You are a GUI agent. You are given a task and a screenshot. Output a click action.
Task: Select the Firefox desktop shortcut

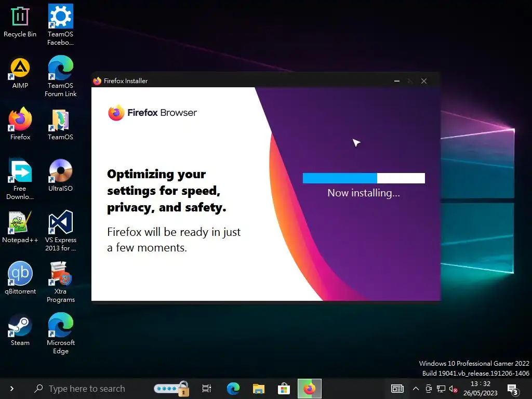[20, 124]
